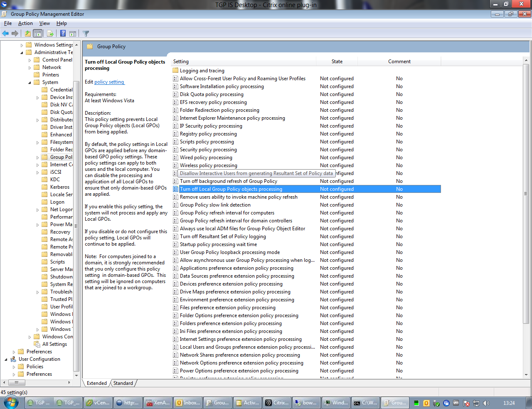Sort list by State column header

coord(337,62)
